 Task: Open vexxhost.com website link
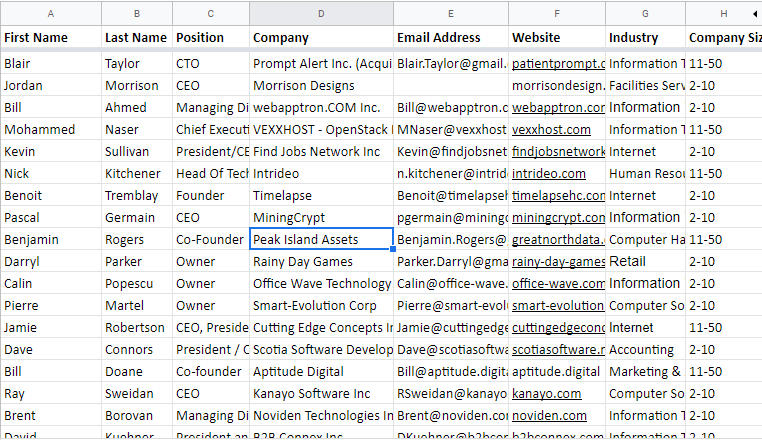tap(551, 130)
